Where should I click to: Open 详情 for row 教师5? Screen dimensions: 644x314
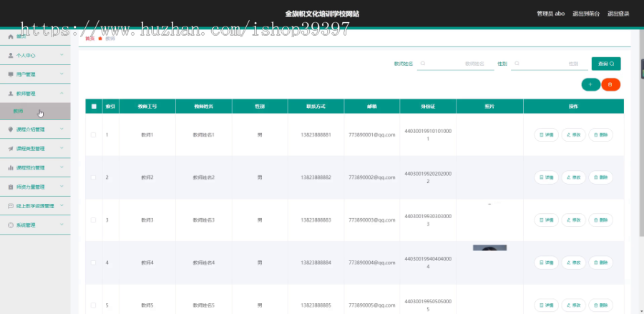pos(546,305)
